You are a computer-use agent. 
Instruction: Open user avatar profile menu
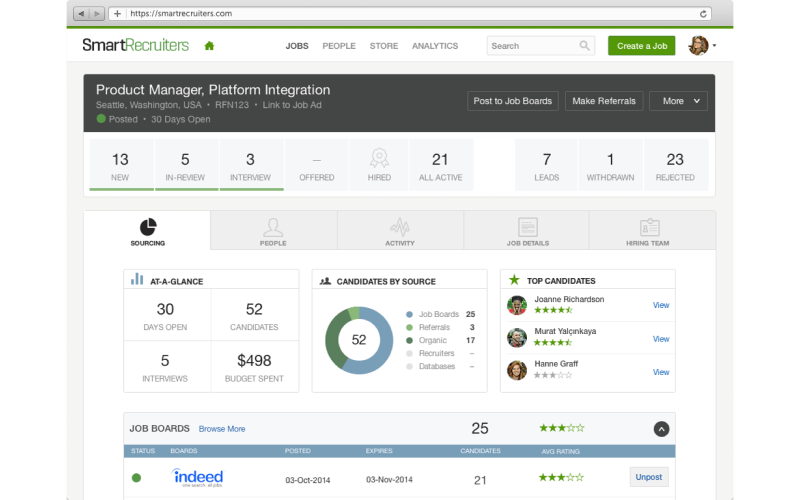(698, 45)
